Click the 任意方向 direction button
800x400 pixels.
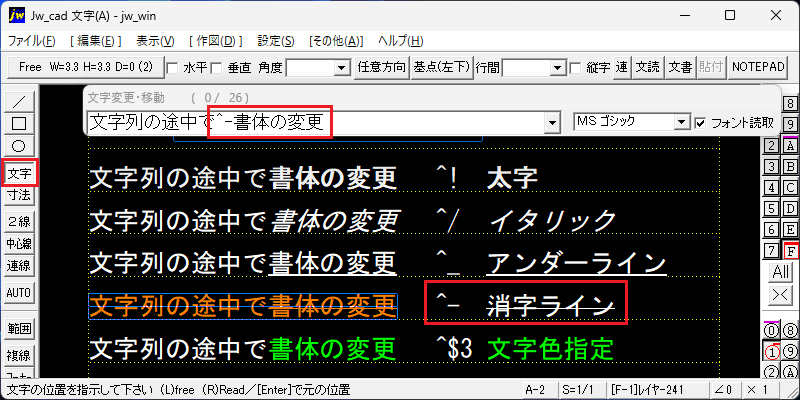click(382, 67)
